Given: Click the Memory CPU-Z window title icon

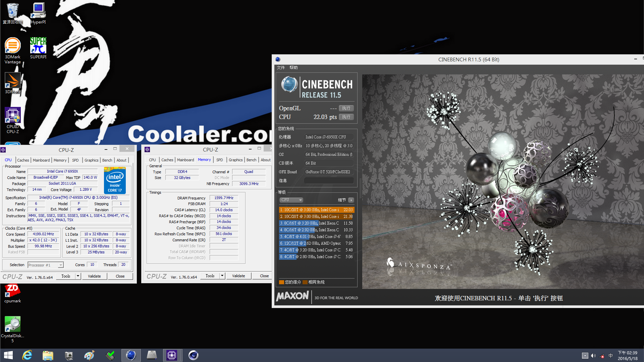Looking at the screenshot, I should (147, 149).
